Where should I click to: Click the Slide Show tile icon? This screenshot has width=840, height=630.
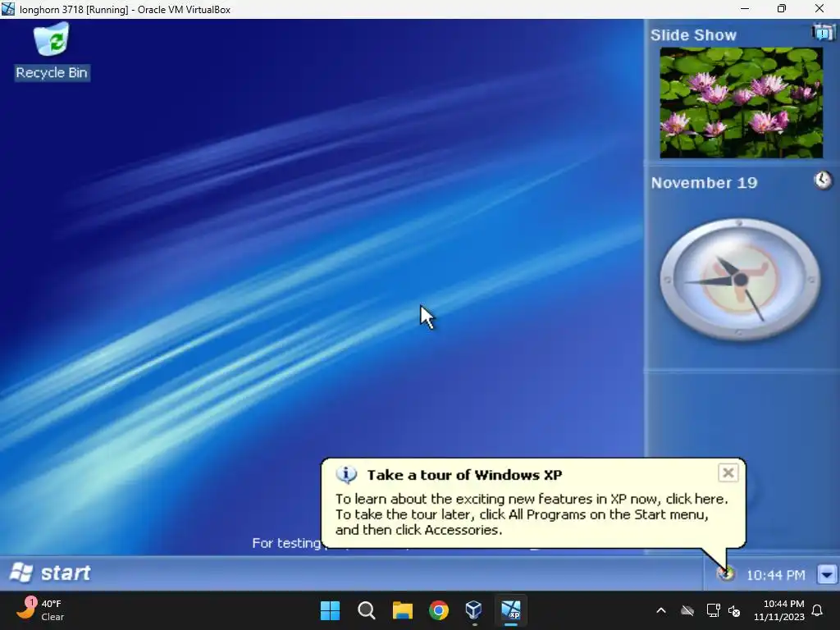coord(823,32)
